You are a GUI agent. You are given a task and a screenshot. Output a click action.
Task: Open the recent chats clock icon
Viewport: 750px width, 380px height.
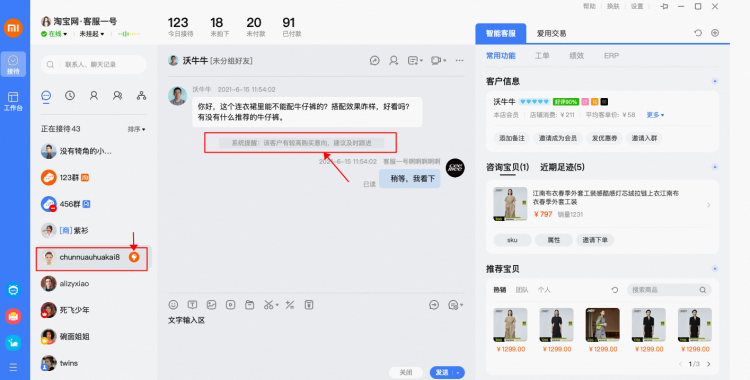pos(70,95)
